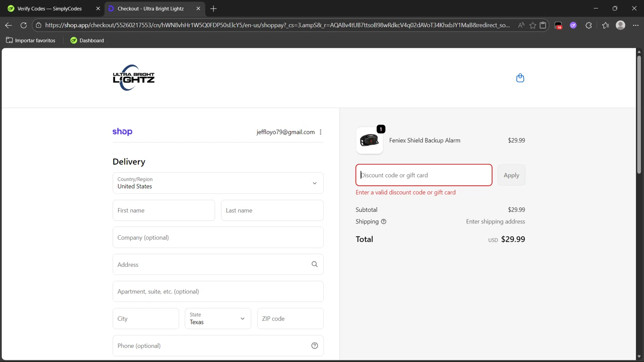This screenshot has width=644, height=362.
Task: Click the scrollbar down arrow
Action: pos(639,356)
